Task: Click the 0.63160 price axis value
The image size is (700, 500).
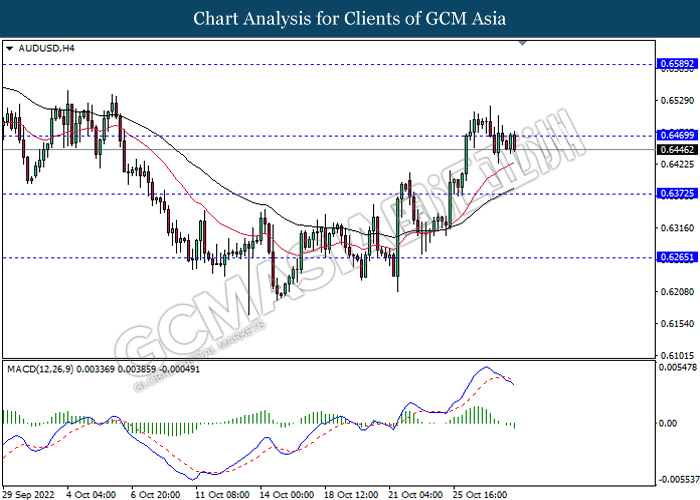Action: (677, 228)
